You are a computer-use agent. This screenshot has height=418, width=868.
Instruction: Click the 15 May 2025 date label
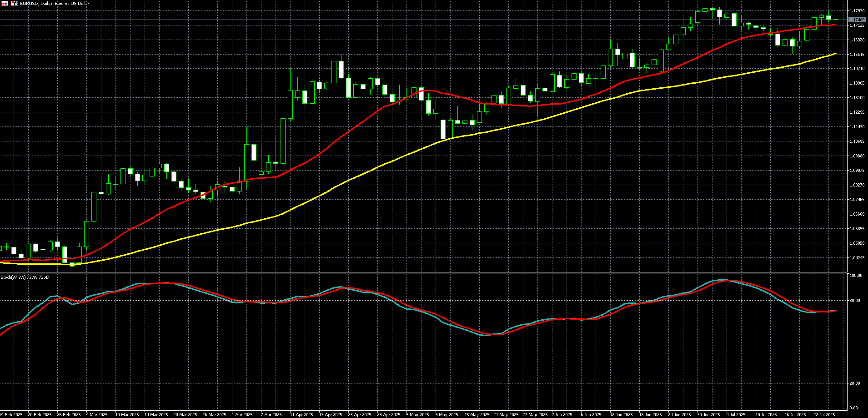(477, 415)
